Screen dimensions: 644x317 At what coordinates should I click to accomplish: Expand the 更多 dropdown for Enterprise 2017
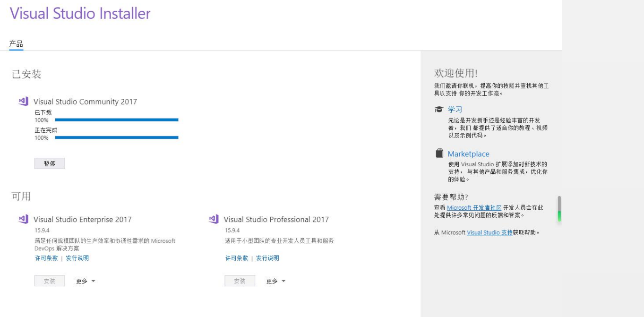[x=86, y=281]
